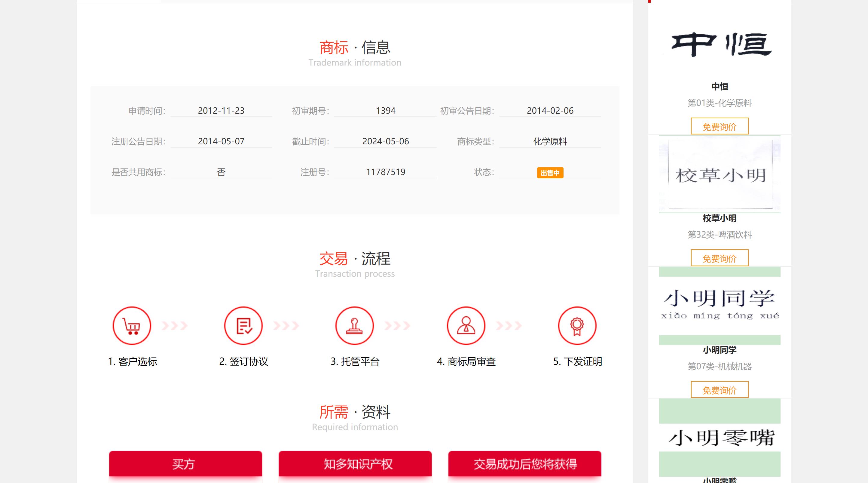The image size is (868, 483).
Task: Click the shopping cart step icon
Action: 132,325
